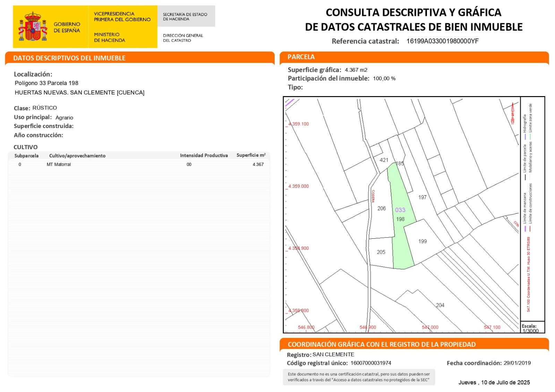555x392 pixels.
Task: Click parcel 199 on the cadastral map
Action: click(422, 241)
